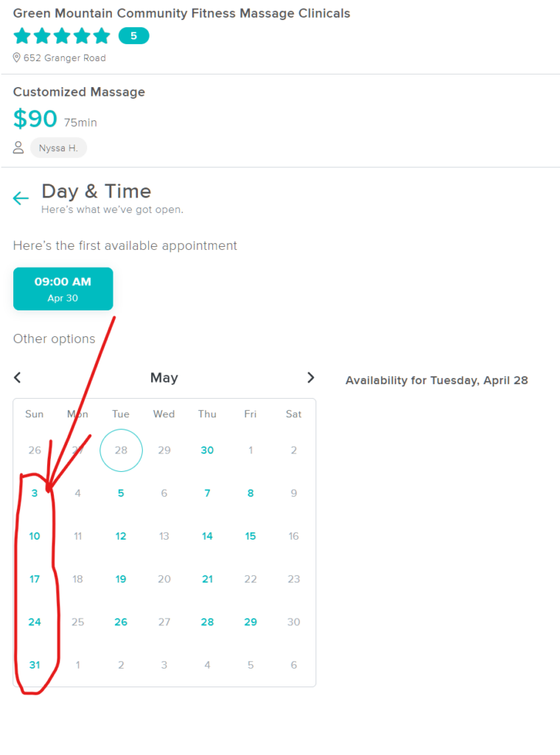Click the location pin icon
Image resolution: width=560 pixels, height=755 pixels.
[x=17, y=58]
